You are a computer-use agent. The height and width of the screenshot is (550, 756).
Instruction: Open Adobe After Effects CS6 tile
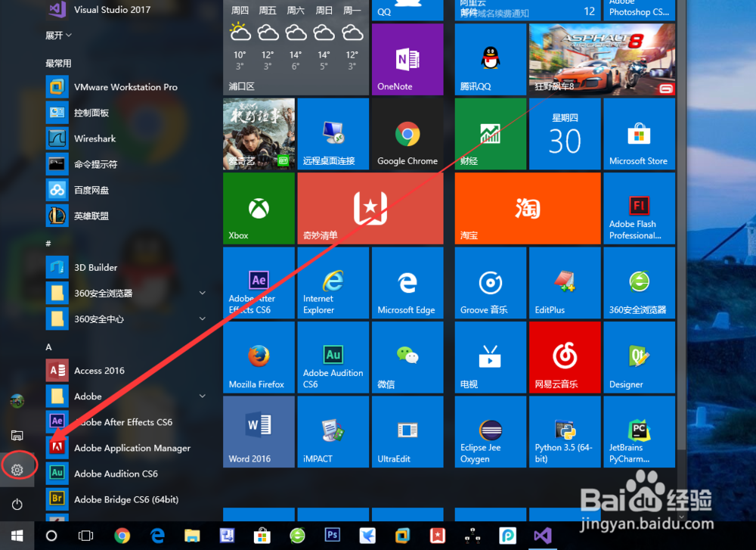[259, 283]
